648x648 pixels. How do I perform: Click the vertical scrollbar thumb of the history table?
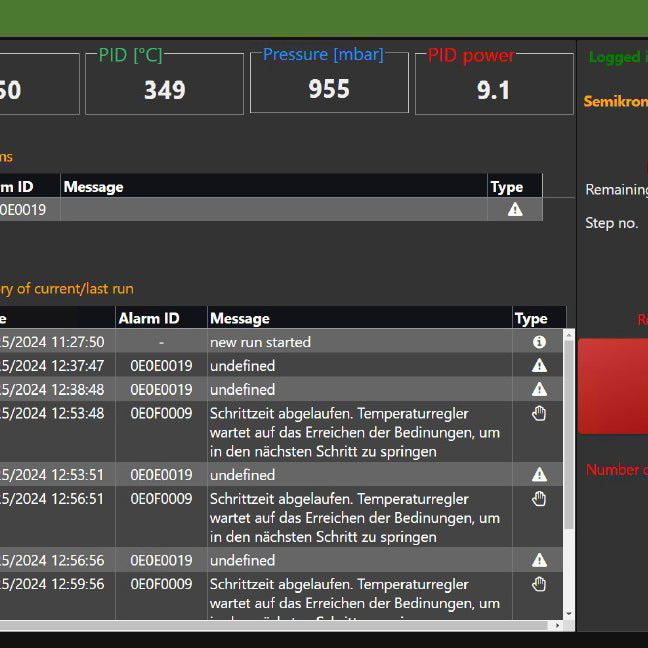coord(569,434)
